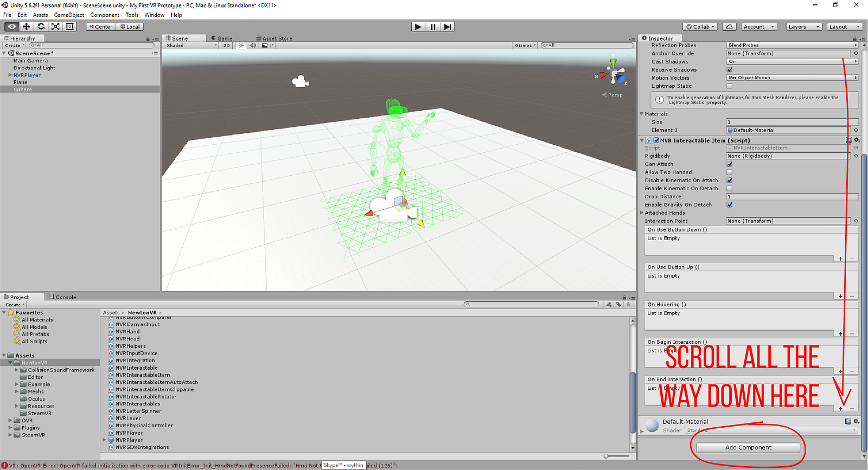Viewport: 868px width, 470px height.
Task: Enable the Enable Kinematic On Detach checkbox
Action: click(730, 189)
